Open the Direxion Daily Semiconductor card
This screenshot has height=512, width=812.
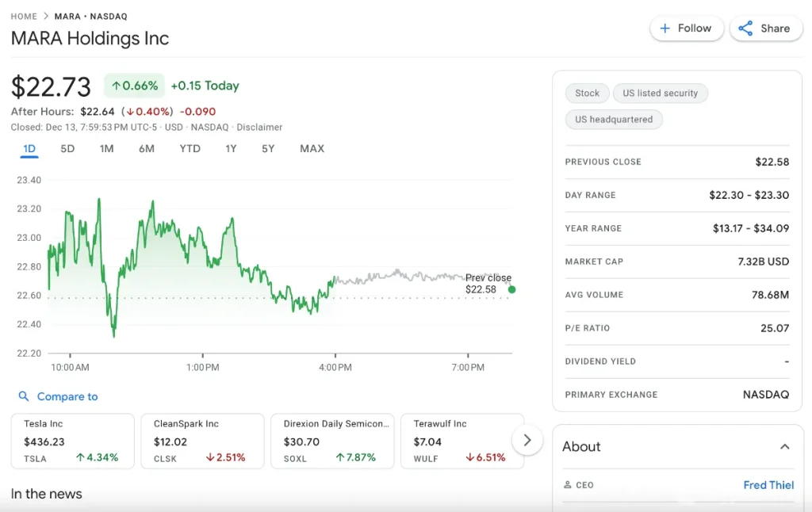[332, 441]
